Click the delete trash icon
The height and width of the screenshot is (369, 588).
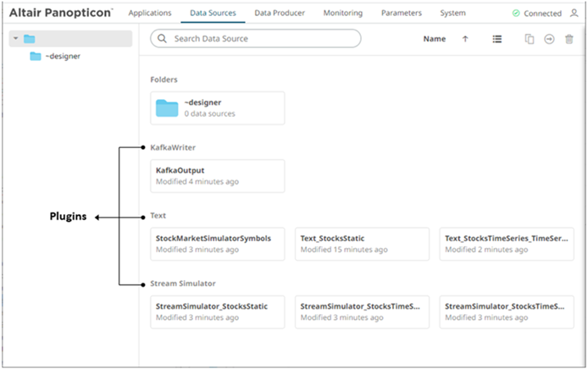(x=569, y=39)
